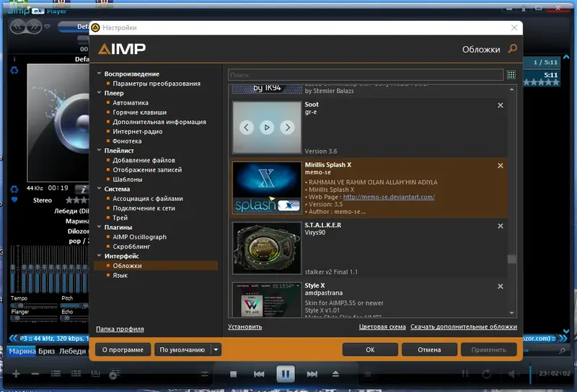Click the Поиск search field
This screenshot has height=392, width=577.
click(366, 75)
